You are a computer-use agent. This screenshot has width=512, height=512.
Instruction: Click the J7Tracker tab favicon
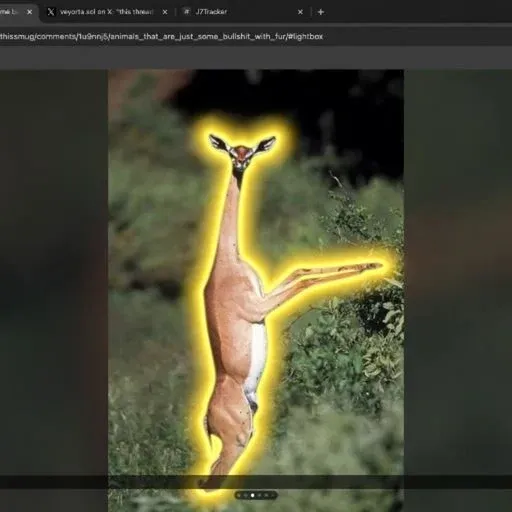[187, 12]
